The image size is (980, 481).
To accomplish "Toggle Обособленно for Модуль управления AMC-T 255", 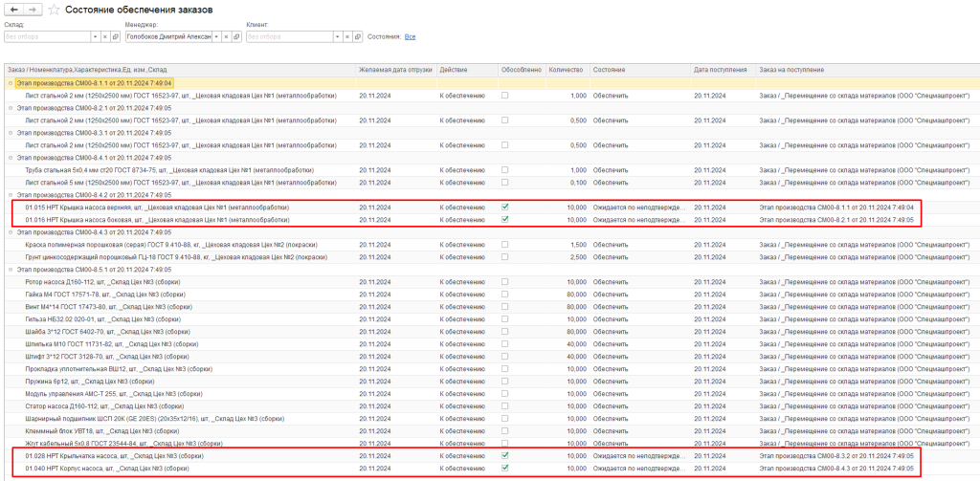I will 505,394.
